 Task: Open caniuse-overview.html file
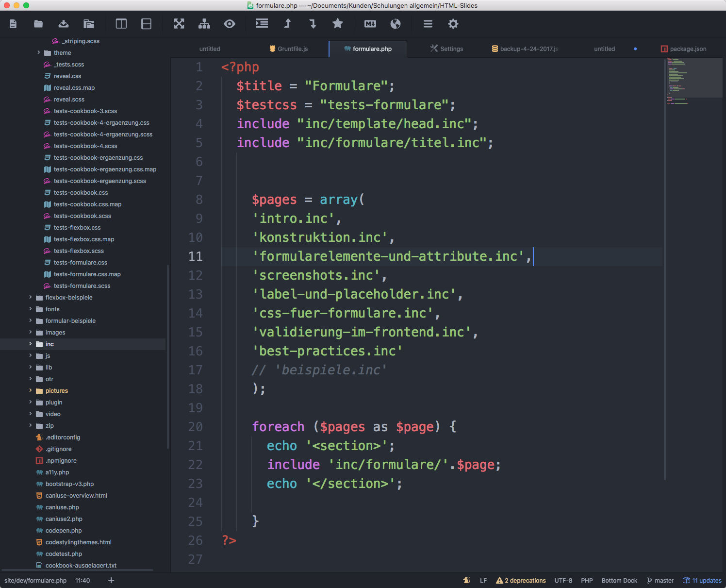[76, 496]
